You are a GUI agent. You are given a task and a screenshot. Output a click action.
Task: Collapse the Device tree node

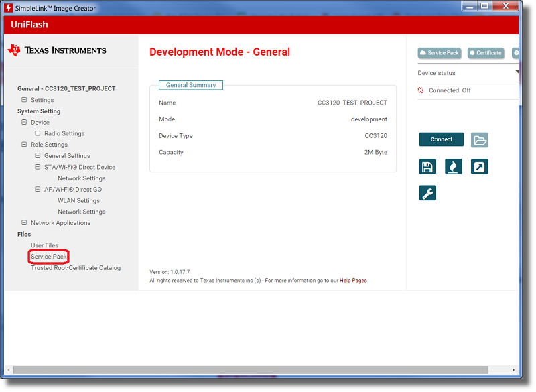[24, 123]
